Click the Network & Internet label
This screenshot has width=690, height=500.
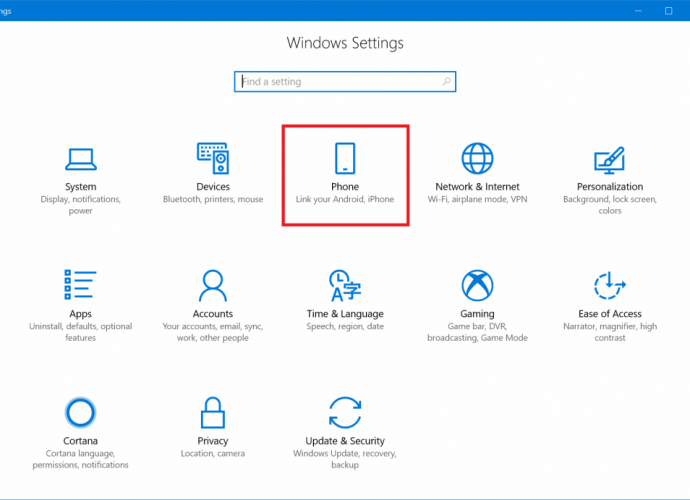[477, 187]
